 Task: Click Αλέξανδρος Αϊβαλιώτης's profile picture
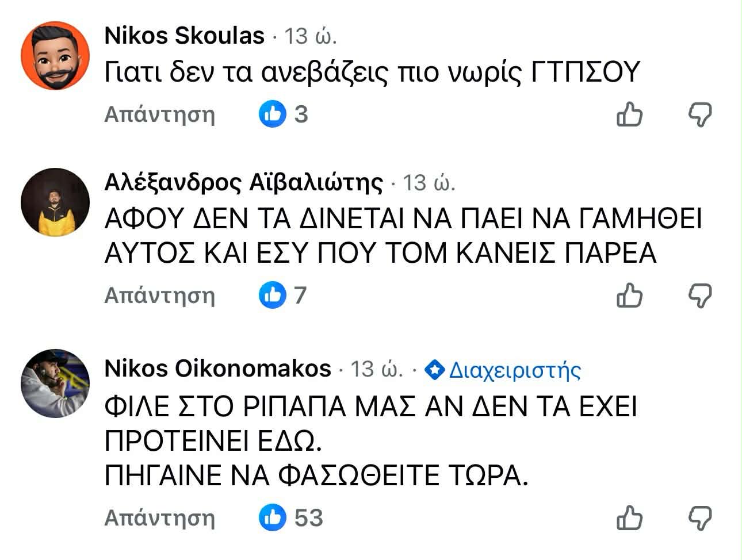click(x=55, y=202)
